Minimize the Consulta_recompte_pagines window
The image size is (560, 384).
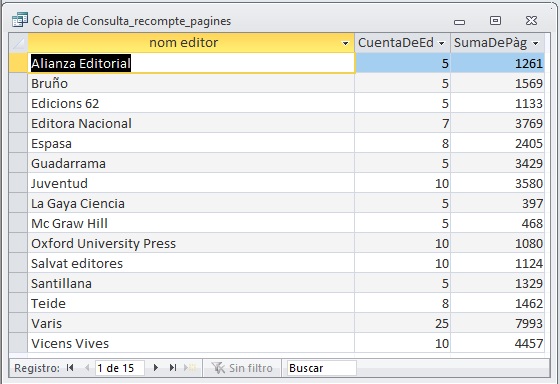(459, 21)
